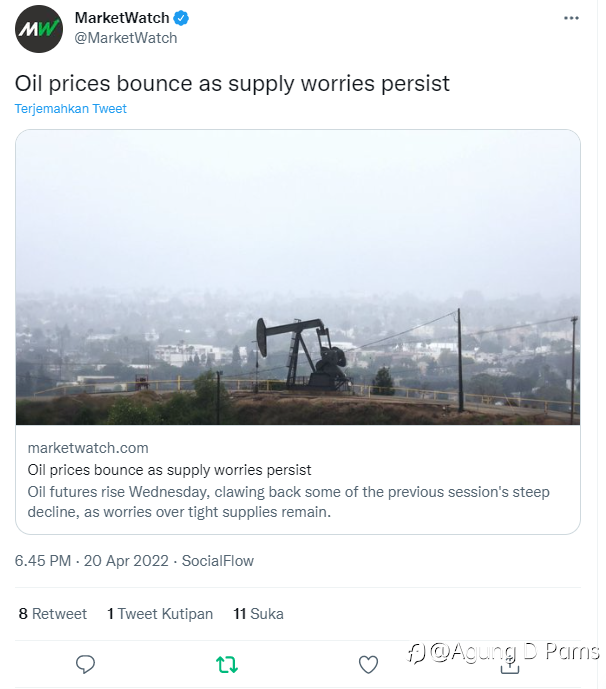View the 1 Tweet Kutipan list
This screenshot has height=689, width=606.
tap(160, 614)
